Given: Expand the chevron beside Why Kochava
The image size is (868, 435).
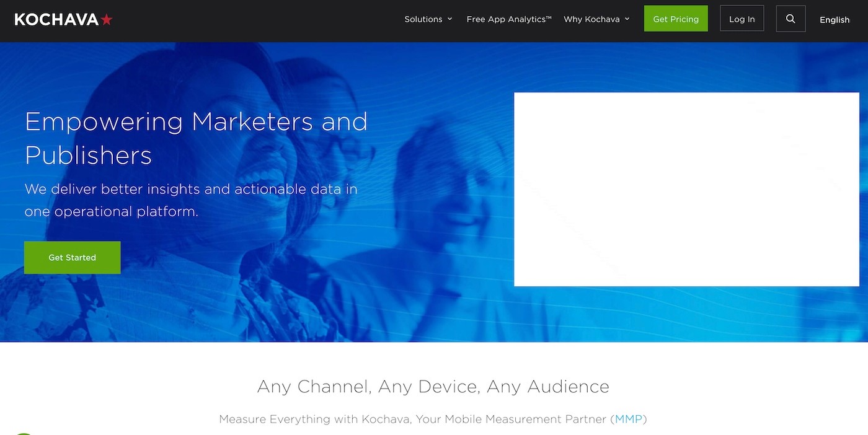Looking at the screenshot, I should 627,19.
